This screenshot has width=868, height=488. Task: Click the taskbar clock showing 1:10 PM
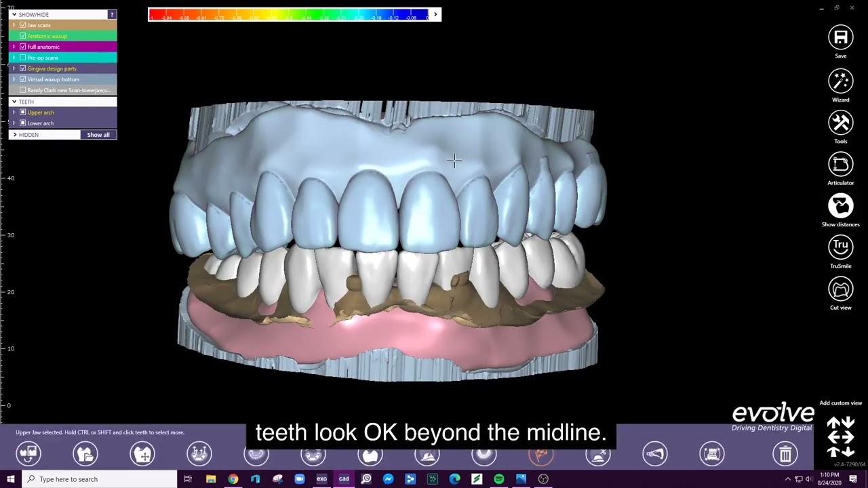(829, 479)
